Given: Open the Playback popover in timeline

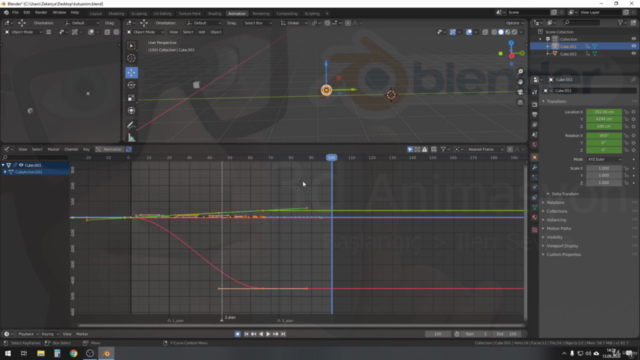Looking at the screenshot, I should tap(28, 334).
